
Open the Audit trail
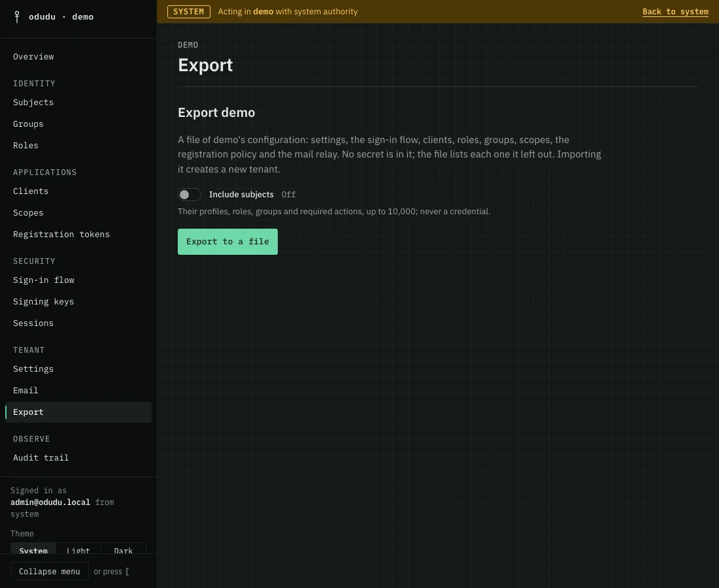point(78,458)
